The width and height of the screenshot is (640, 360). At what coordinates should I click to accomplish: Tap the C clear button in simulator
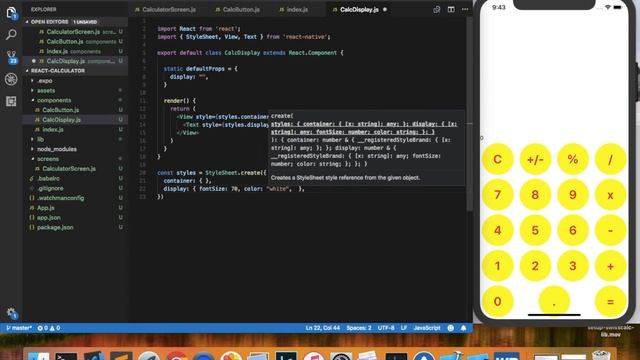(x=497, y=159)
